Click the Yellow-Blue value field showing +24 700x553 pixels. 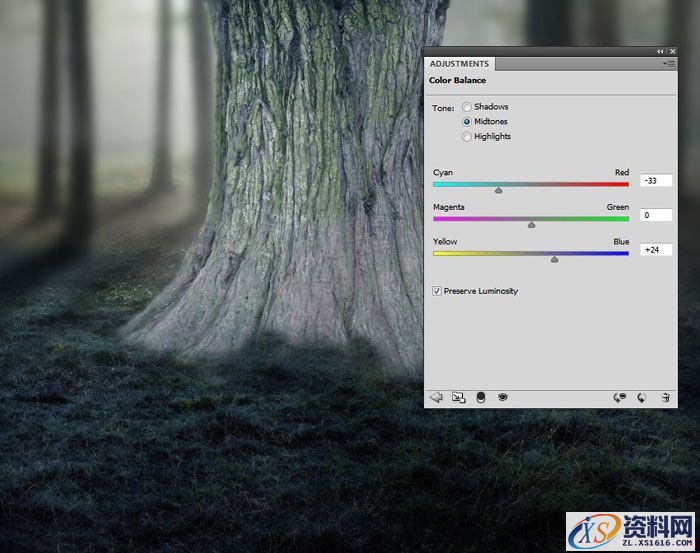coord(656,250)
